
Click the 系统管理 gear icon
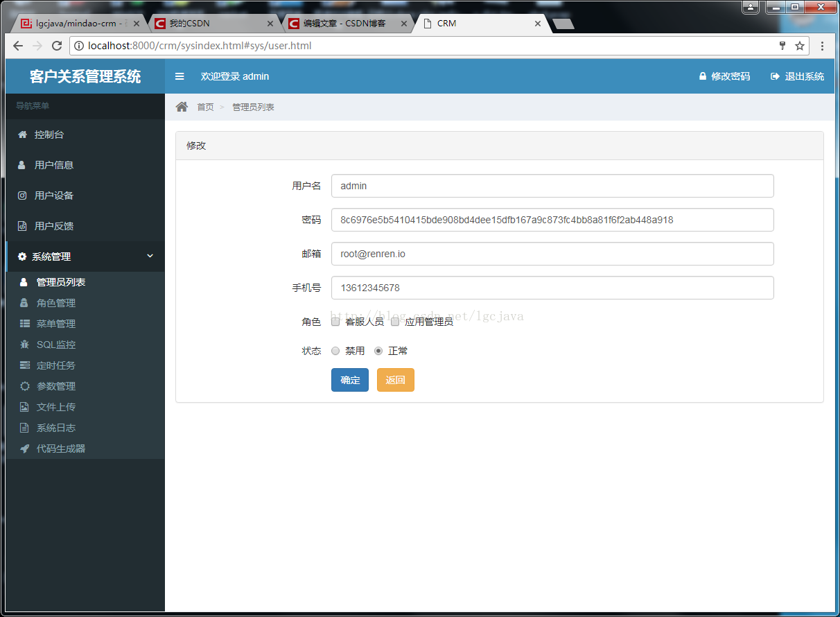(22, 257)
